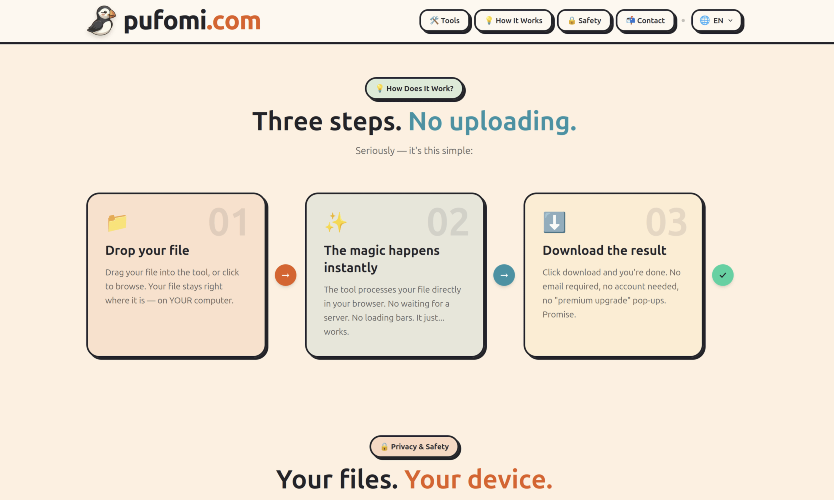
Task: Click the sparkles icon in step 02
Action: click(336, 222)
